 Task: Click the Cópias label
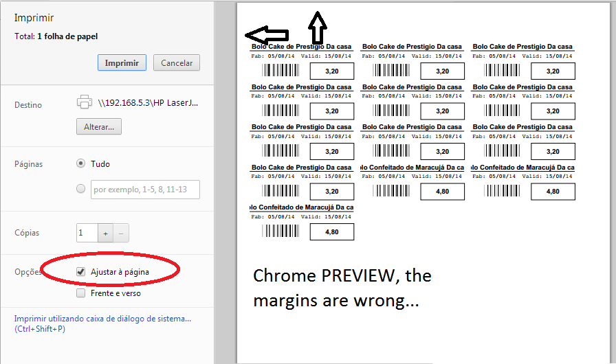[27, 233]
